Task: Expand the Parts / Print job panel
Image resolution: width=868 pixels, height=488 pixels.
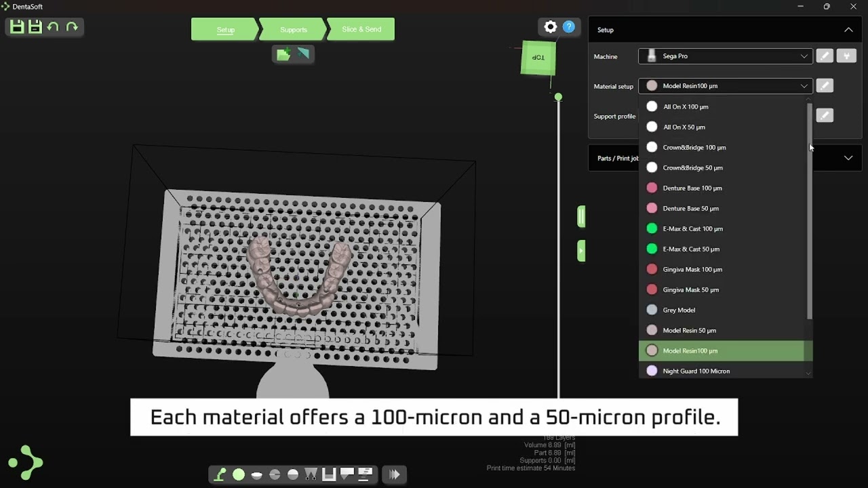Action: tap(848, 158)
